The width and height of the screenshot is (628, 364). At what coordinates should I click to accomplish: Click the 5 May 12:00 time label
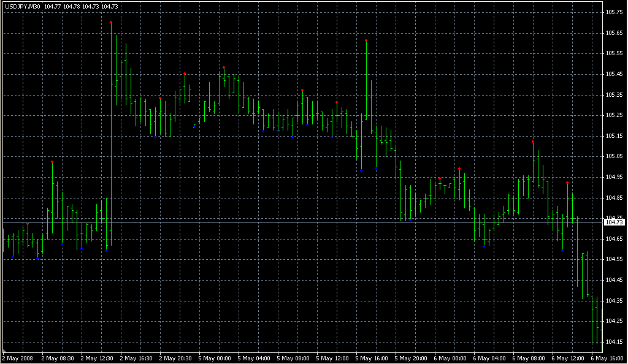coord(332,358)
